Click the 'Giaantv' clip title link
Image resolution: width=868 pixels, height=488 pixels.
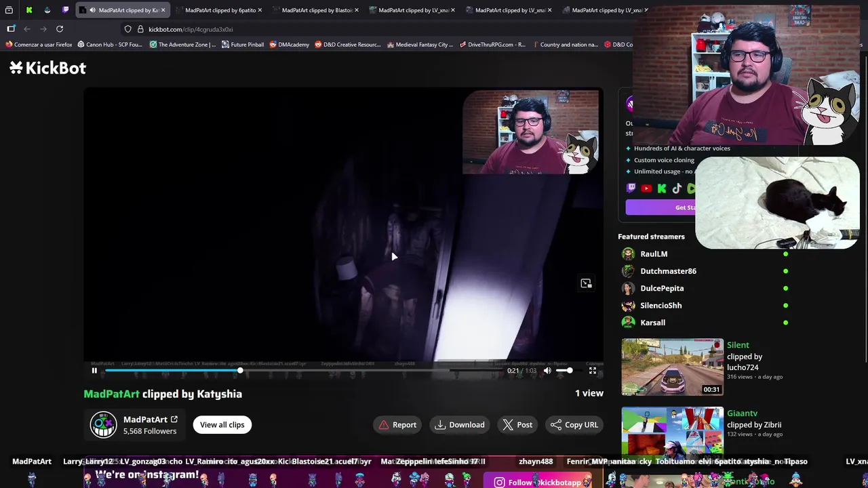pyautogui.click(x=742, y=413)
